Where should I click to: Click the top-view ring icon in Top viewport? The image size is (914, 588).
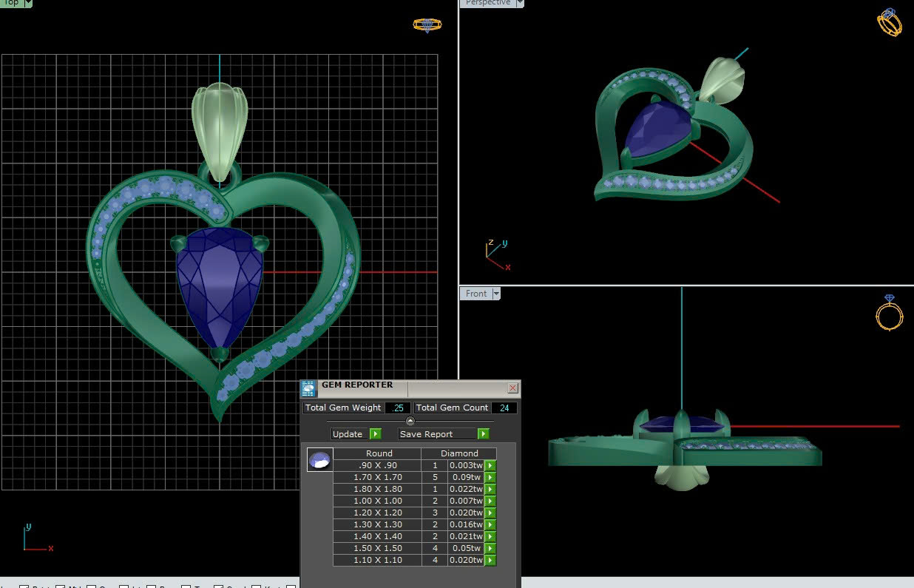(427, 24)
